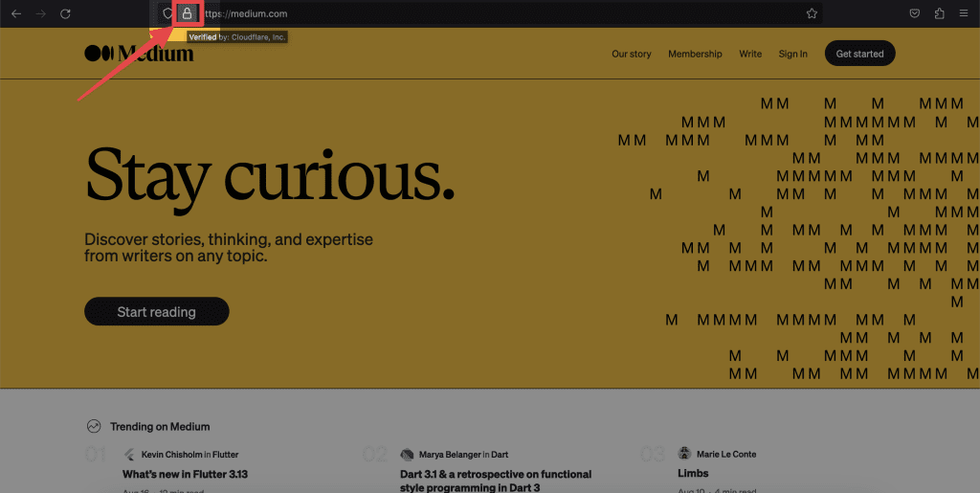Open the extensions puzzle icon

click(939, 13)
